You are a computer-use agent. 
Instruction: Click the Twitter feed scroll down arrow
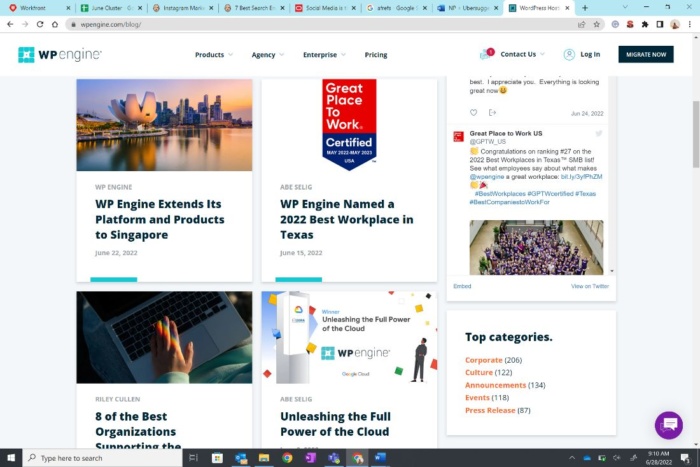[x=612, y=271]
